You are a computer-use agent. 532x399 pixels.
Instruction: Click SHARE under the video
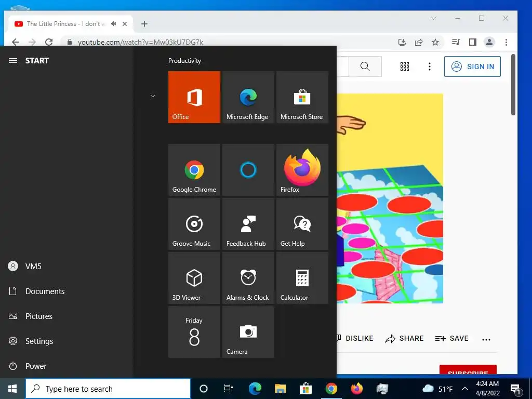[x=404, y=338]
